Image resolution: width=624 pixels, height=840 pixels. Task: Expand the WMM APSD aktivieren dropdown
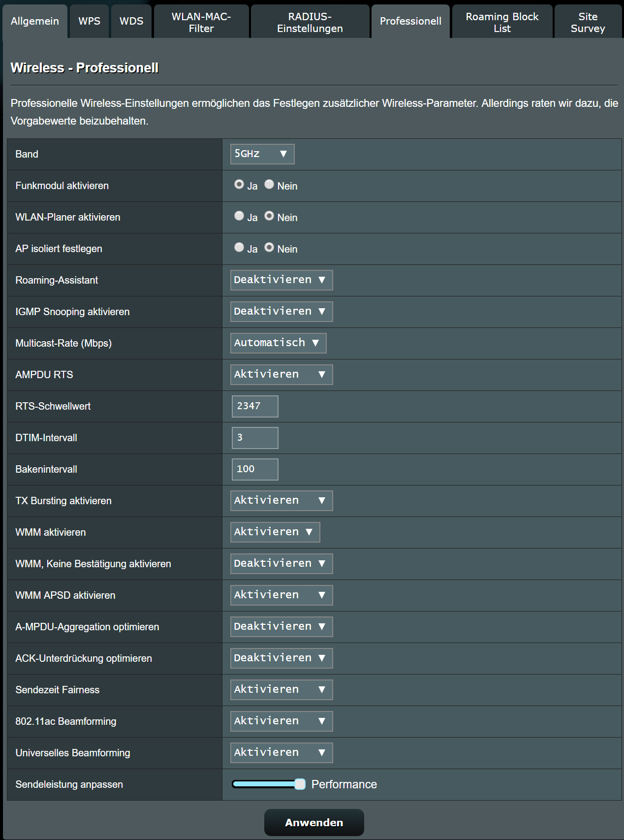click(281, 595)
